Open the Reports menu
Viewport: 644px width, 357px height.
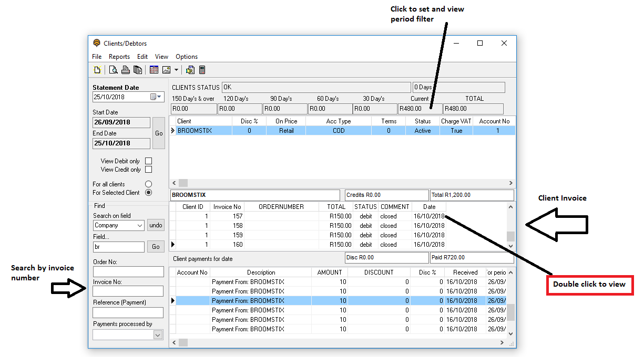[119, 57]
